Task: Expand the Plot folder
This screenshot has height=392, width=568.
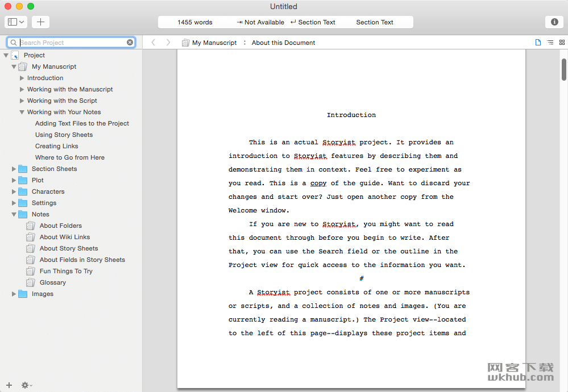Action: [14, 180]
